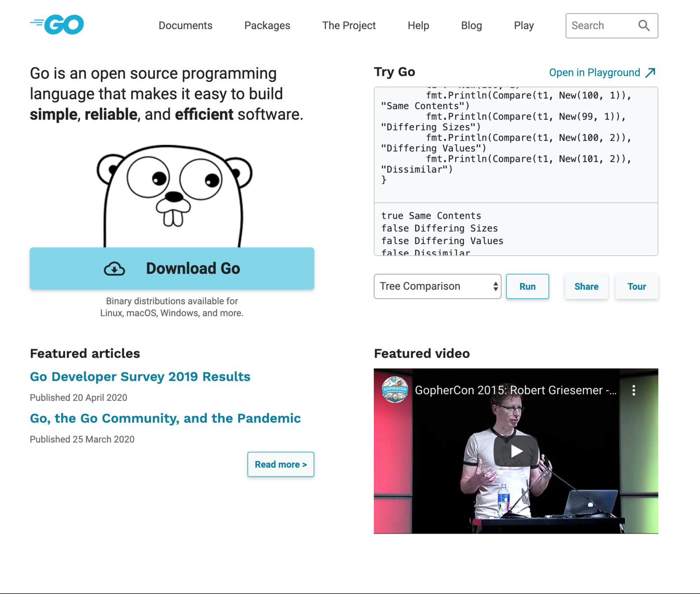This screenshot has width=700, height=594.
Task: Click 'false Differing Values' output line
Action: pyautogui.click(x=442, y=241)
